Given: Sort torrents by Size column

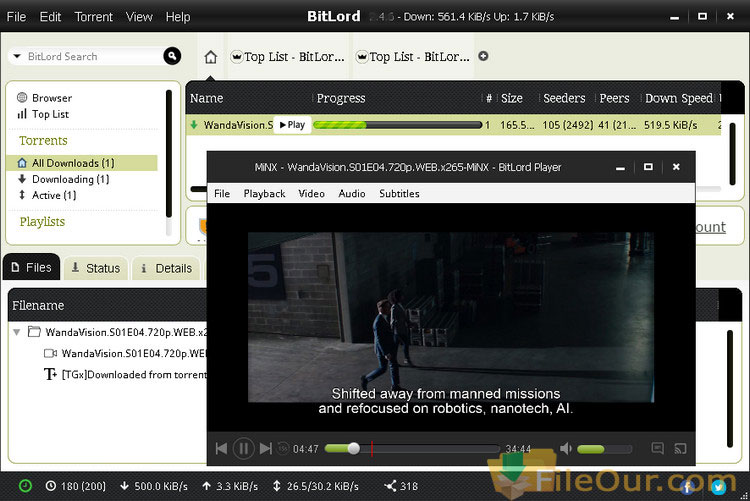Looking at the screenshot, I should (x=512, y=98).
